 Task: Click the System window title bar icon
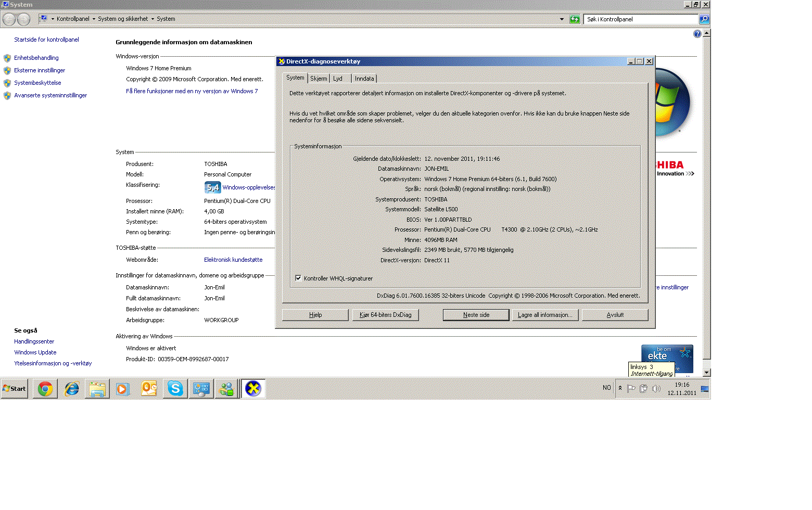click(x=6, y=4)
